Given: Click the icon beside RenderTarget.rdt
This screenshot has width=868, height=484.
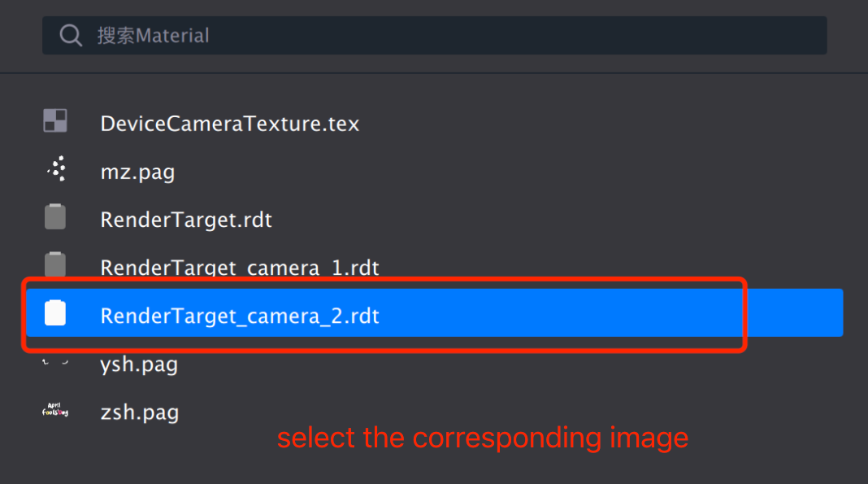Looking at the screenshot, I should click(55, 217).
